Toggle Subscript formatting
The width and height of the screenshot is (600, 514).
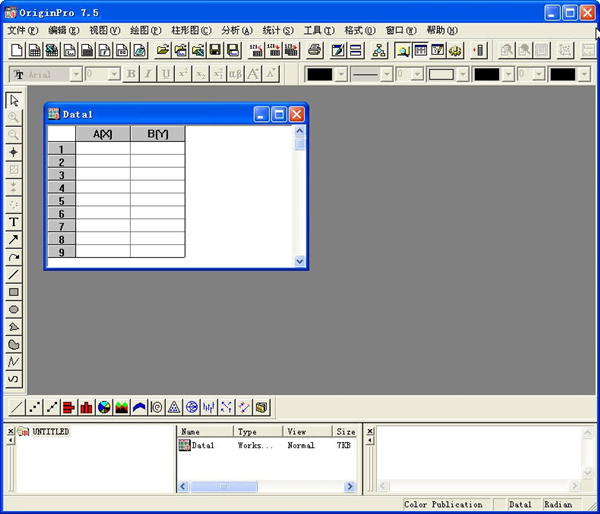tap(201, 74)
